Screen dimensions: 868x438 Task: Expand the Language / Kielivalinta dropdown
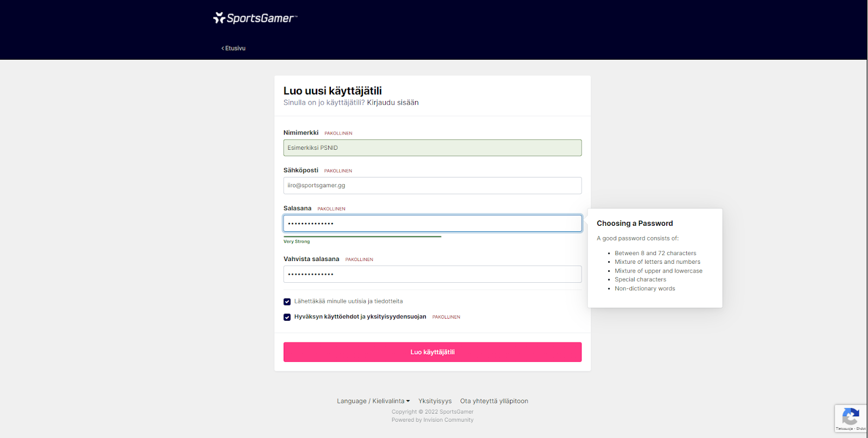click(373, 401)
